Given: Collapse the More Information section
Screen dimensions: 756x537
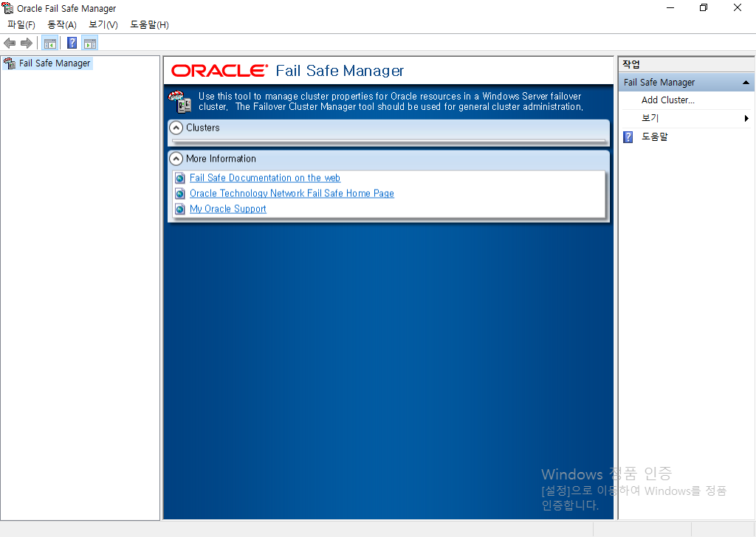Looking at the screenshot, I should pos(176,159).
